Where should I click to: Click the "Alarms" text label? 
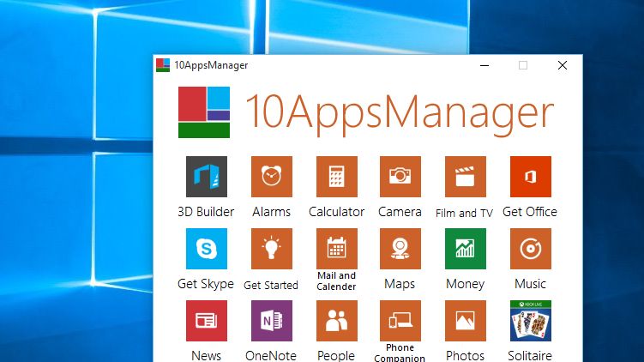point(272,212)
